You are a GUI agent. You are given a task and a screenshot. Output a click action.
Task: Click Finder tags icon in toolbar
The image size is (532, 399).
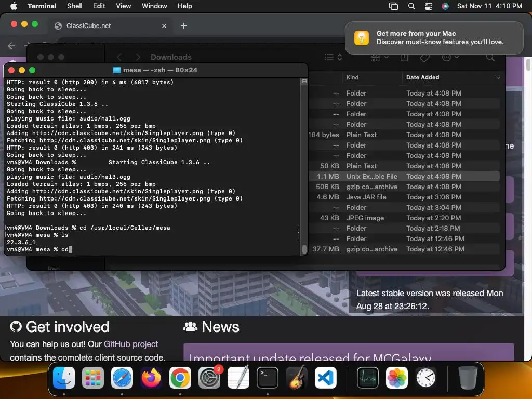424,57
